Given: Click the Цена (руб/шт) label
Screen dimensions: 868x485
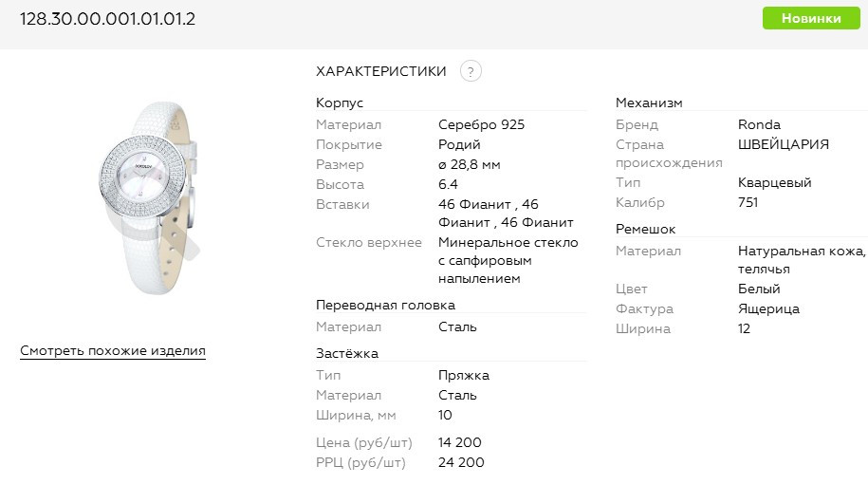Looking at the screenshot, I should coord(363,443).
